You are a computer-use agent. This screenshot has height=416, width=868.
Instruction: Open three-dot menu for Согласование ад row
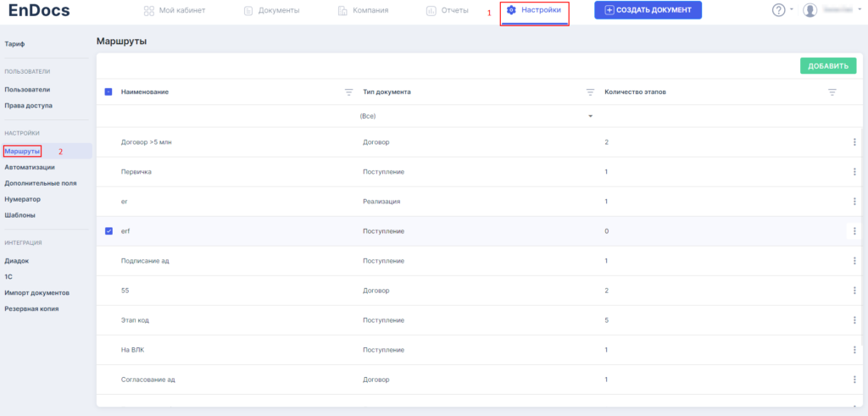[854, 380]
